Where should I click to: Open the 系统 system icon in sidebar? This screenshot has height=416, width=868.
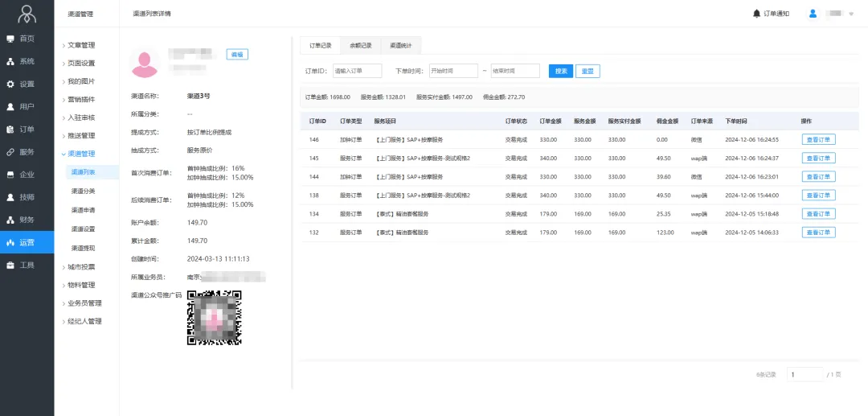[10, 61]
